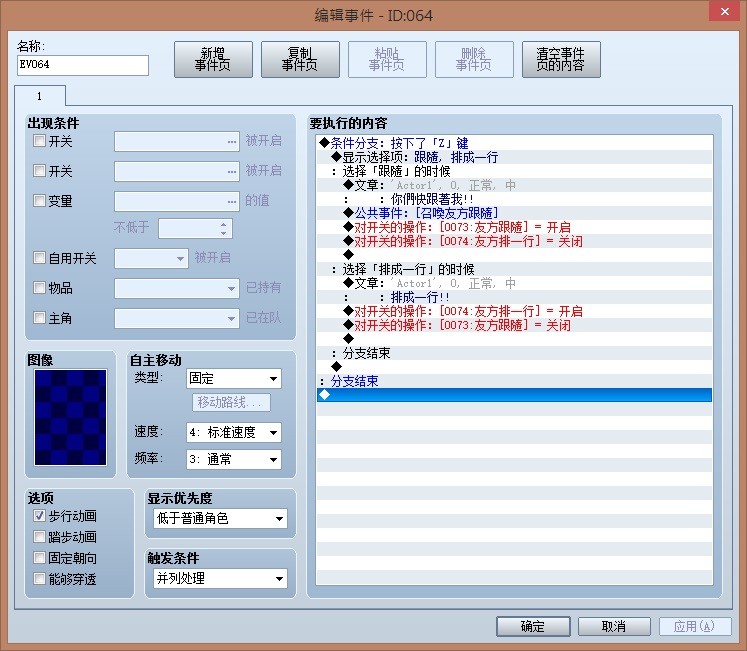
Task: Focus the 名称 field containing EV064
Action: [83, 65]
